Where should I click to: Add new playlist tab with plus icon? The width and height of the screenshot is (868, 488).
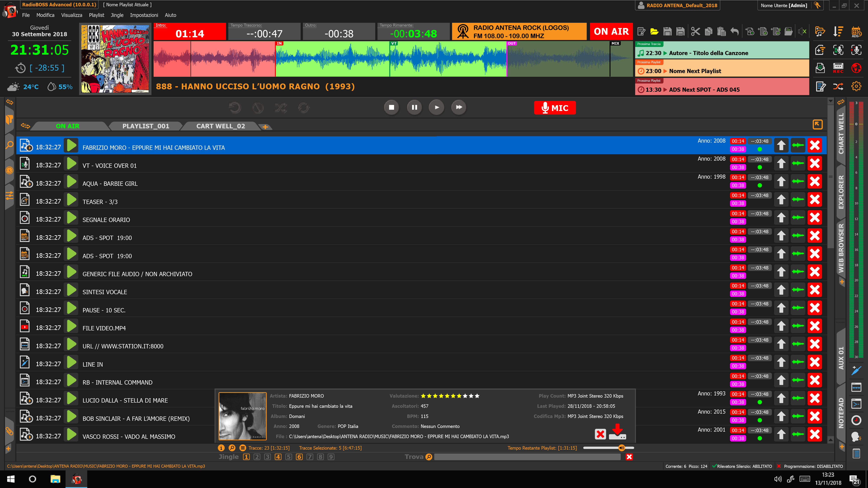(266, 127)
